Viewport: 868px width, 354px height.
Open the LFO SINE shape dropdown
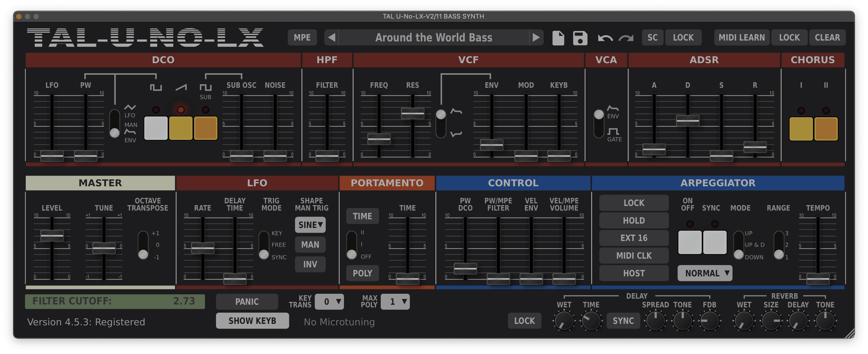(310, 225)
